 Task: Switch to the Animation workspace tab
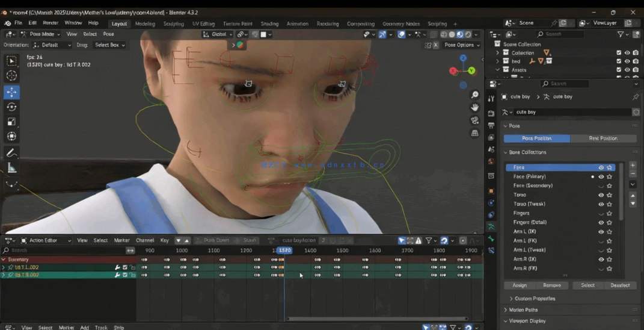coord(298,24)
